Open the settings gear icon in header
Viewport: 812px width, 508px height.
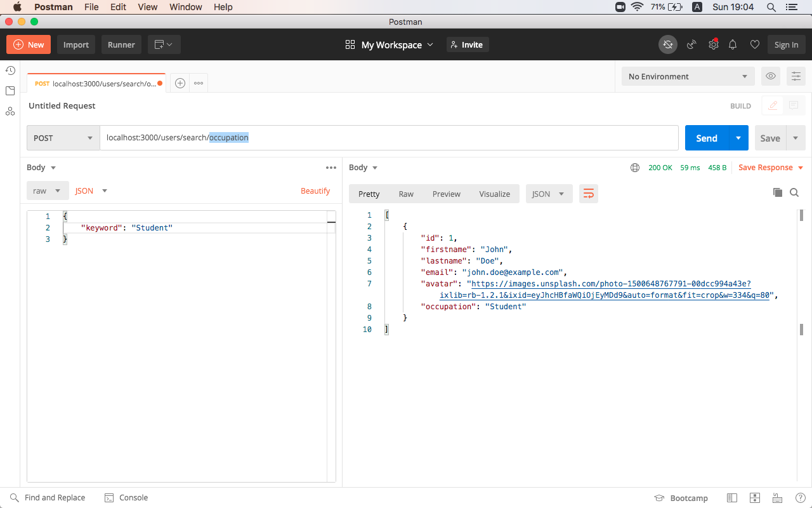713,44
